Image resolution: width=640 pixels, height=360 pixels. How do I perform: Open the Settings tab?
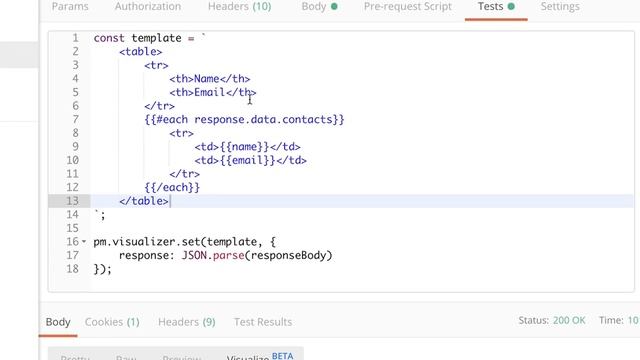pyautogui.click(x=560, y=7)
